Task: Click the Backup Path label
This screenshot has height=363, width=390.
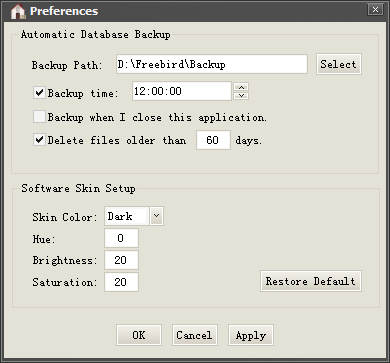Action: tap(67, 65)
